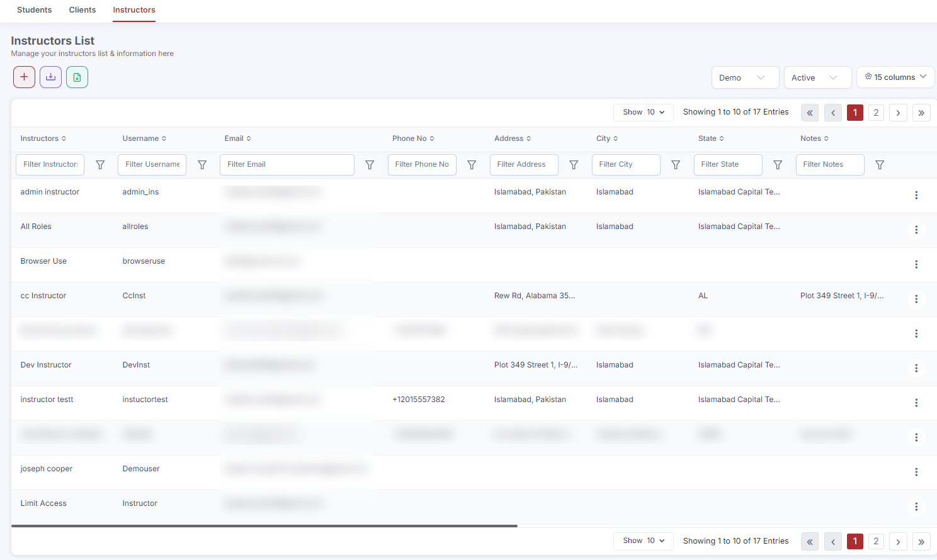This screenshot has height=560, width=937.
Task: Open the Demo dropdown
Action: point(746,77)
